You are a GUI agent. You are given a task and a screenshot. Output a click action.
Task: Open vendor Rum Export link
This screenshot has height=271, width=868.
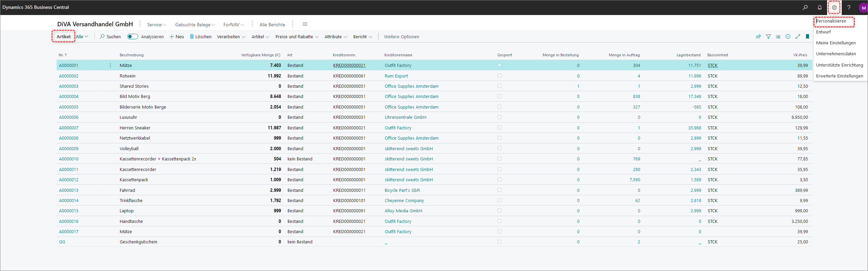(x=396, y=76)
